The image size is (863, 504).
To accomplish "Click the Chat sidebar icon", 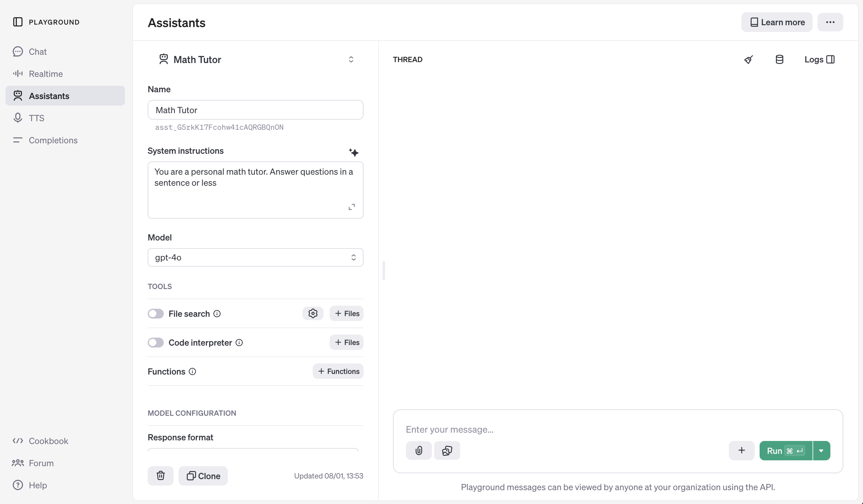I will (18, 52).
